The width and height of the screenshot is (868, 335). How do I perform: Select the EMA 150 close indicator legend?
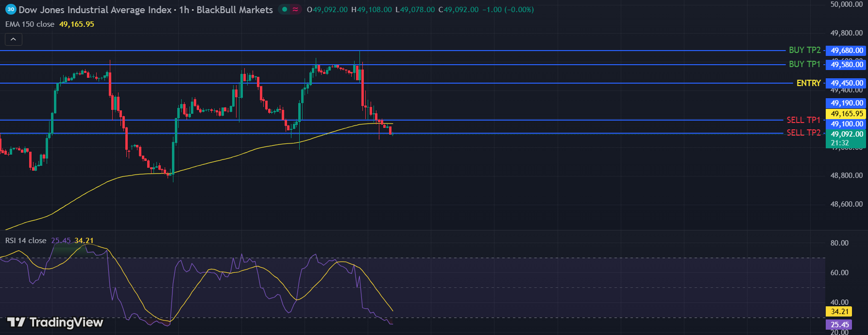(x=30, y=24)
